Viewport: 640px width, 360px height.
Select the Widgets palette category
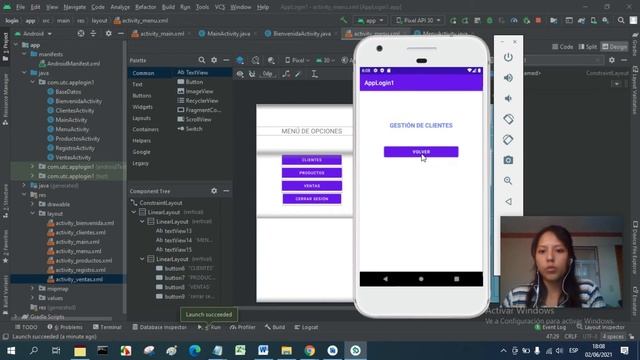(x=142, y=107)
